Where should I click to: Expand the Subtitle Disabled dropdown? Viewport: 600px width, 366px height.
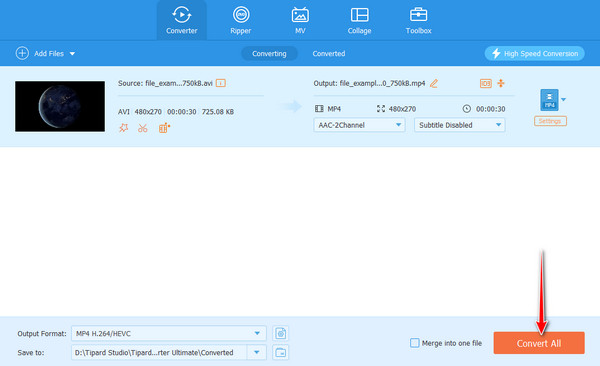[x=460, y=125]
